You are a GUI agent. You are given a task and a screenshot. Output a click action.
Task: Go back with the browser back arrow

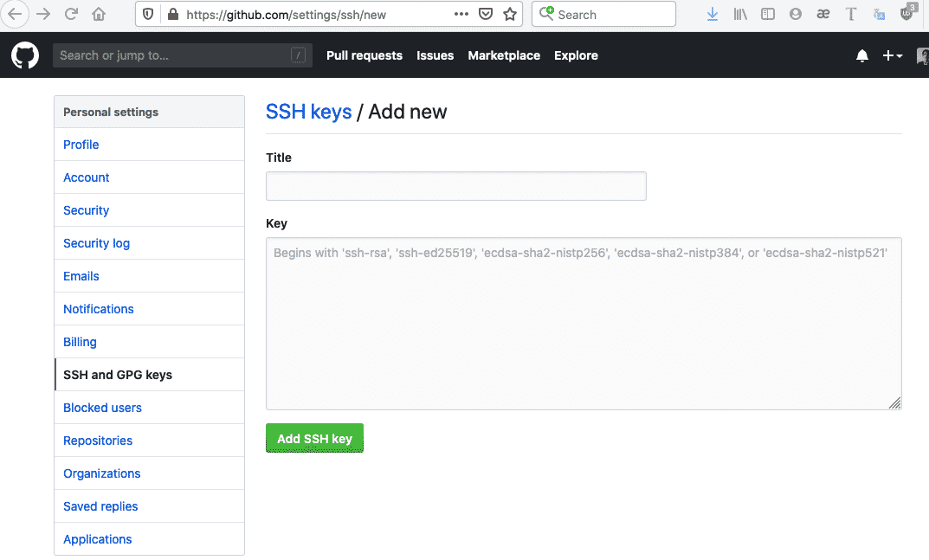point(15,14)
